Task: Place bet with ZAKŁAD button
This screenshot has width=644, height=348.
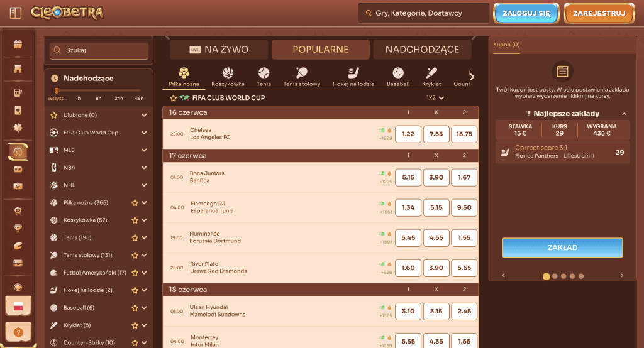Action: click(x=562, y=247)
